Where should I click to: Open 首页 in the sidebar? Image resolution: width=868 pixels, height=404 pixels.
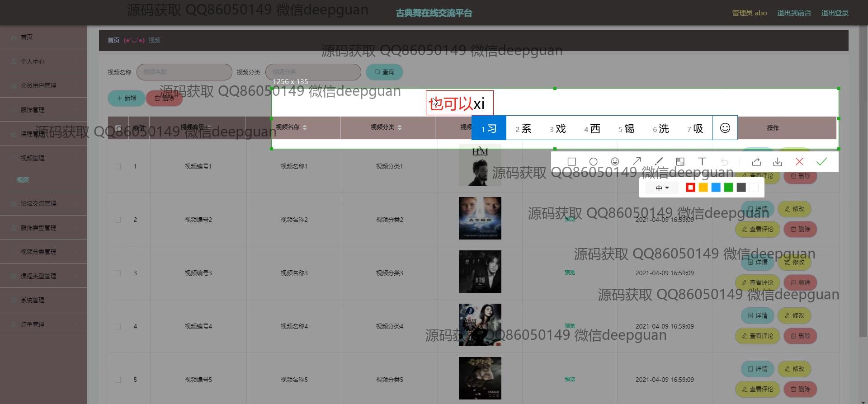[43, 37]
